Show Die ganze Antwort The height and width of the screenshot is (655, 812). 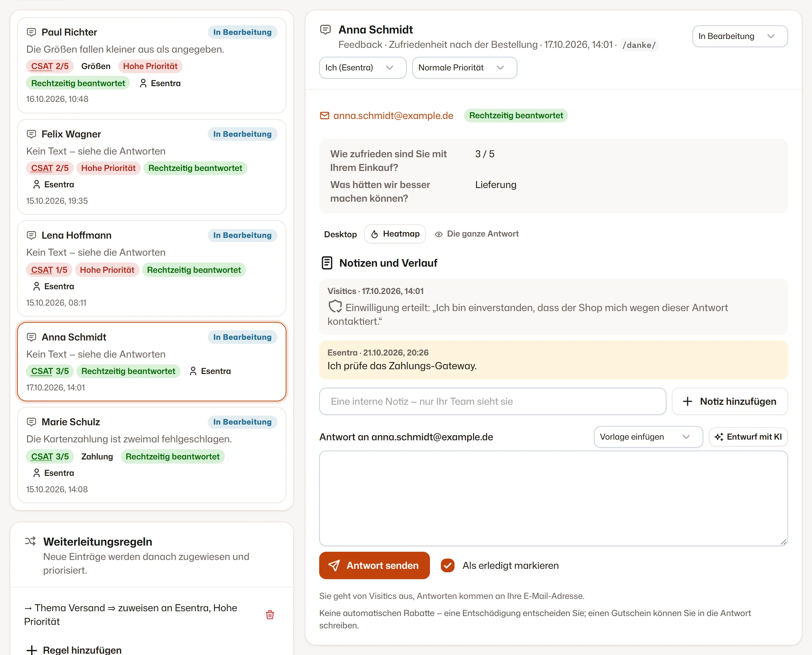[477, 234]
